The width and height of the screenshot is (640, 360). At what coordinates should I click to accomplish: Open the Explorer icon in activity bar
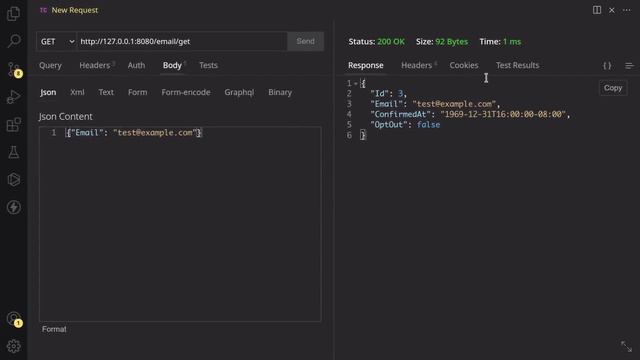13,13
